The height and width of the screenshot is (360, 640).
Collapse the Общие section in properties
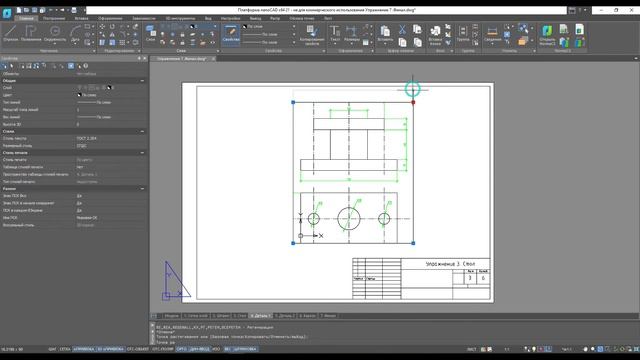(142, 81)
